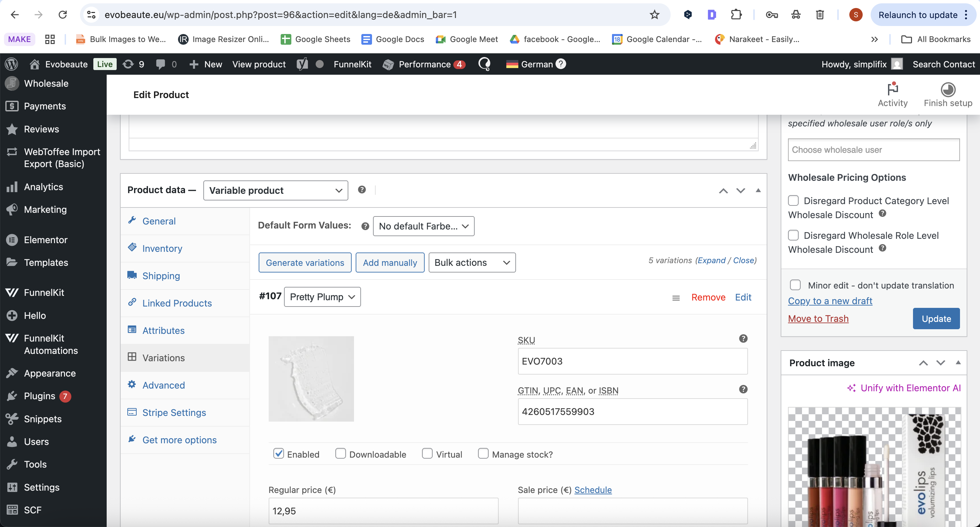Screen dimensions: 980x527
Task: Click the Yoast SEO icon in admin bar
Action: [x=302, y=64]
